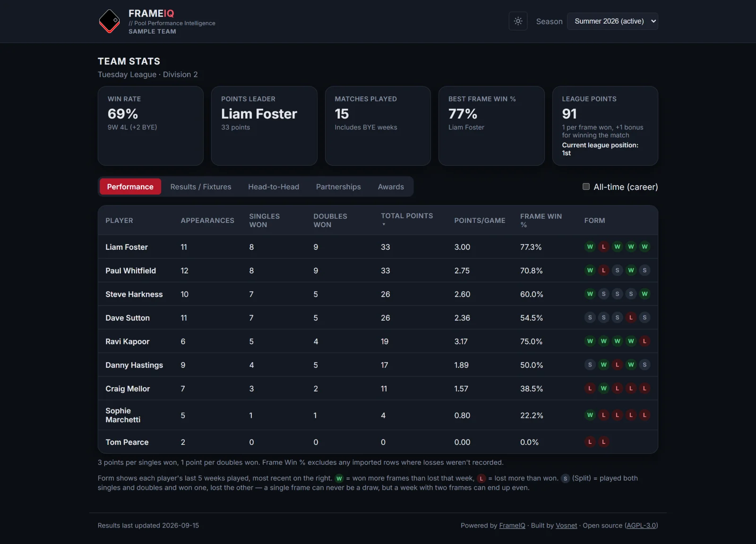756x544 pixels.
Task: Enable the All-time (career) checkbox
Action: 586,187
